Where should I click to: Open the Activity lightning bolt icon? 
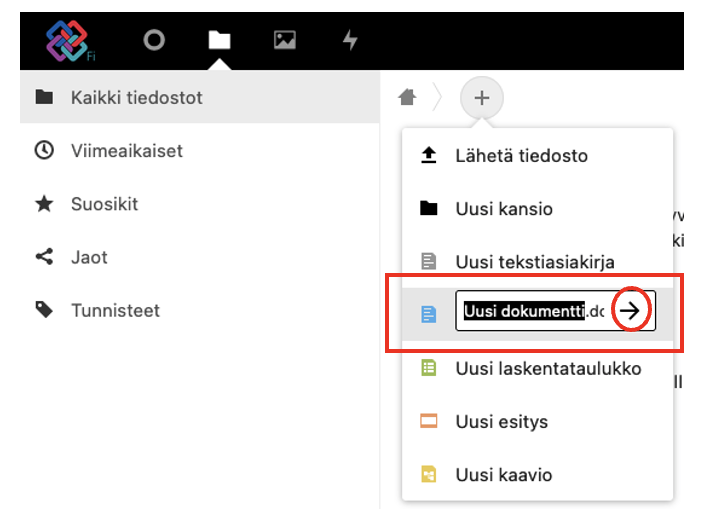click(x=350, y=40)
